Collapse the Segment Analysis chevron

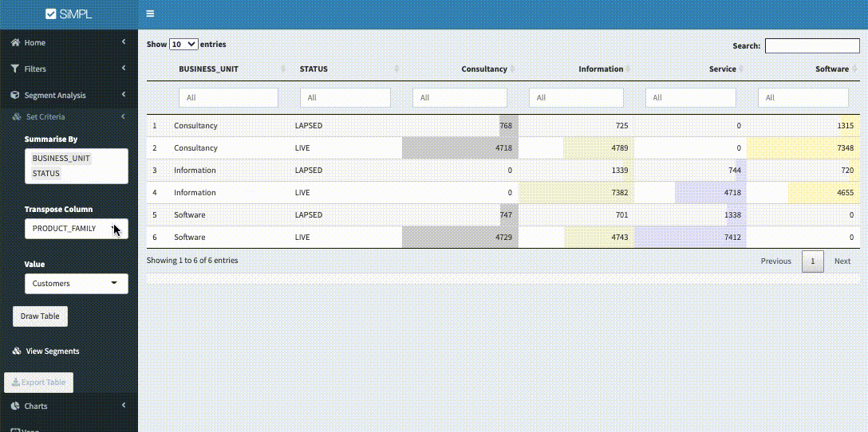tap(124, 95)
